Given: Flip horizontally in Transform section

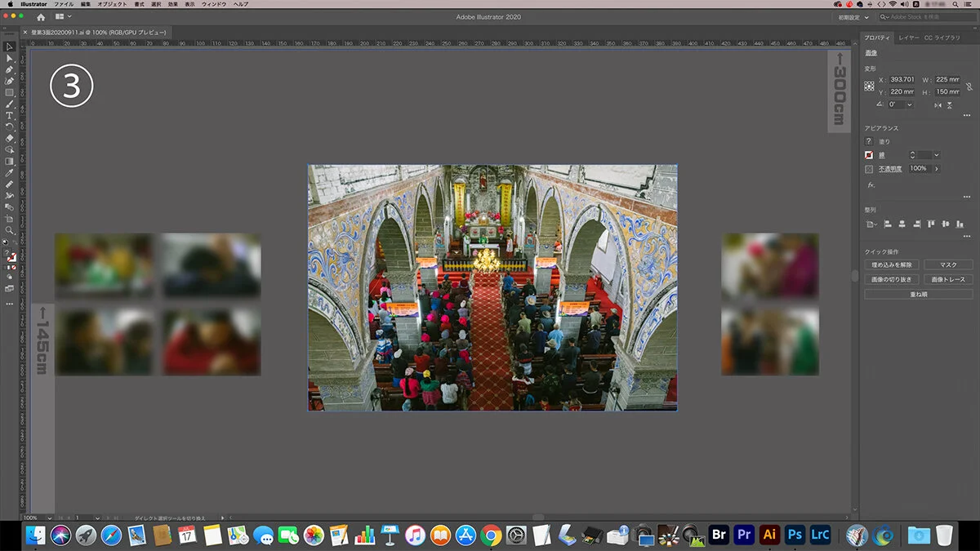Looking at the screenshot, I should [x=938, y=105].
